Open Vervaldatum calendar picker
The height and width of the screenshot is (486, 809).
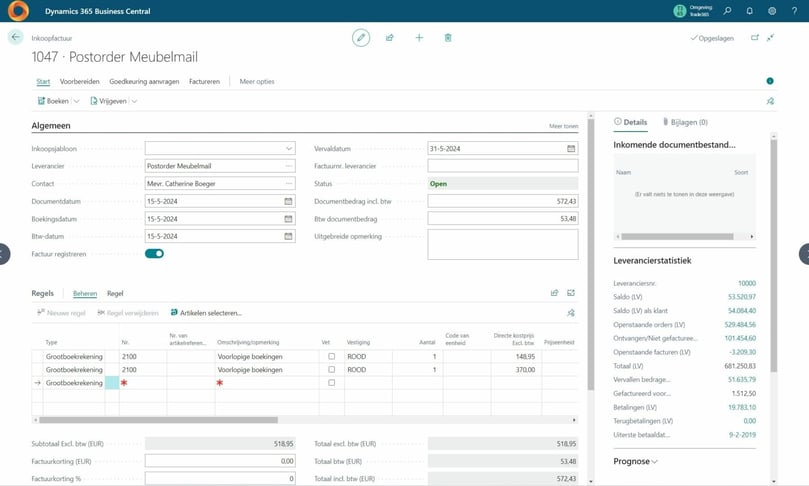(x=571, y=149)
